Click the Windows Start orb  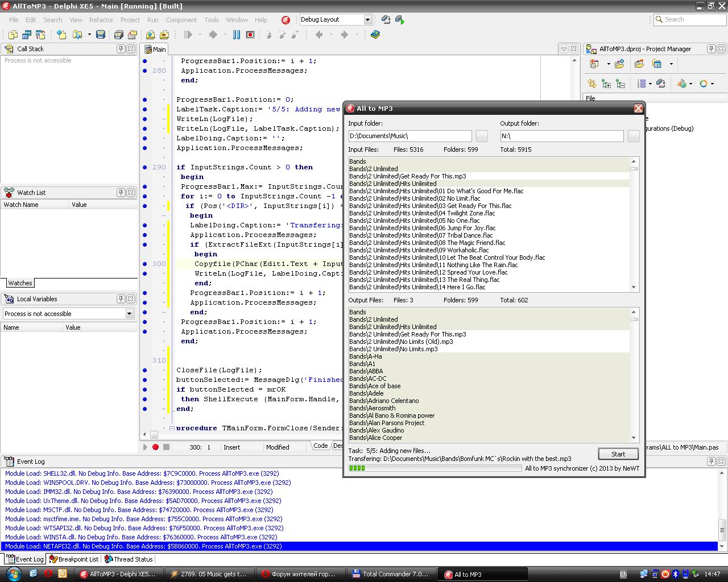[14, 573]
